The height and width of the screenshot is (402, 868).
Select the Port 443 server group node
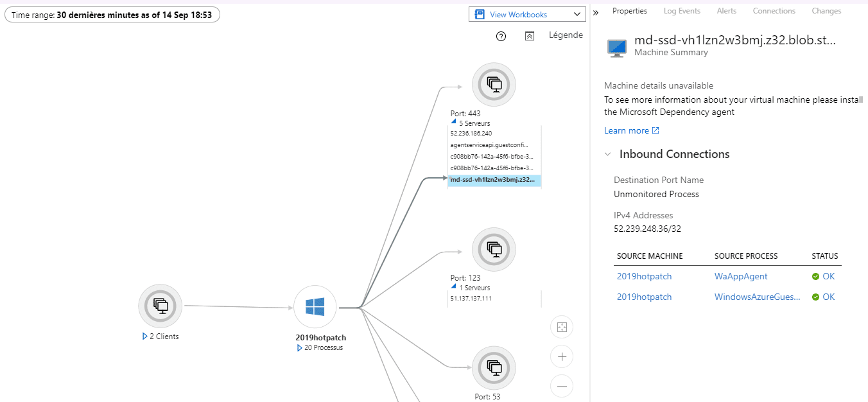tap(494, 84)
